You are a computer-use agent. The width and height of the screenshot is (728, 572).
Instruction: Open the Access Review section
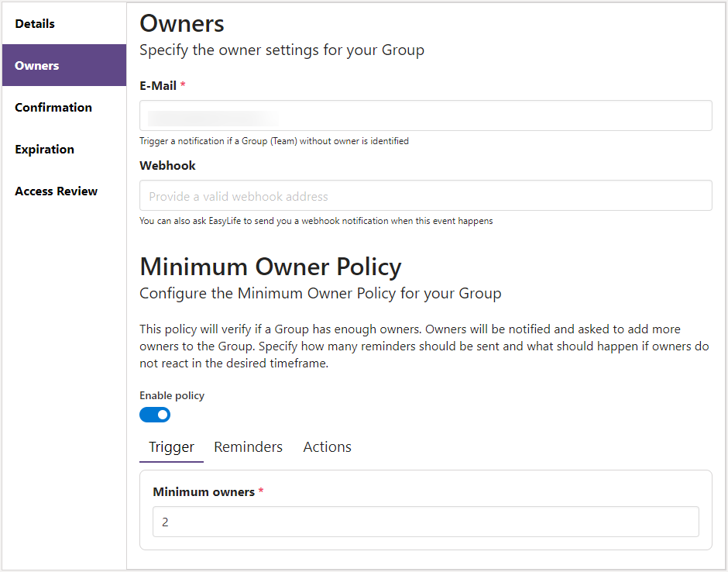pyautogui.click(x=56, y=191)
